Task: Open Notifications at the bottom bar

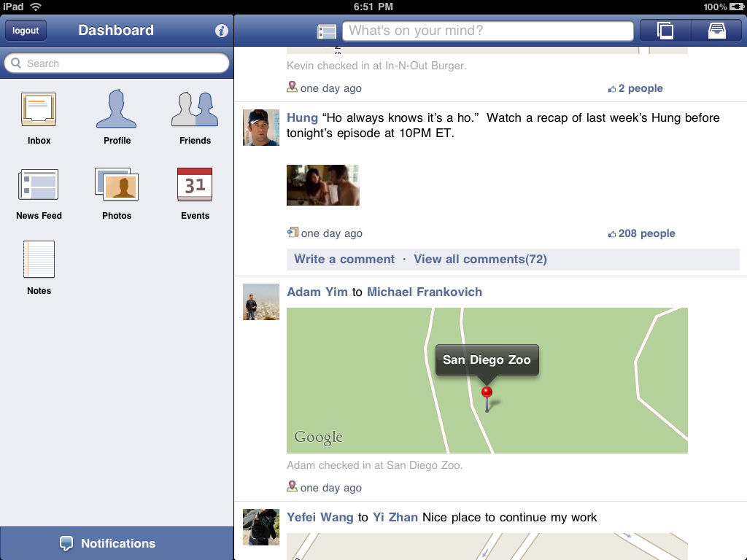Action: coord(117,543)
